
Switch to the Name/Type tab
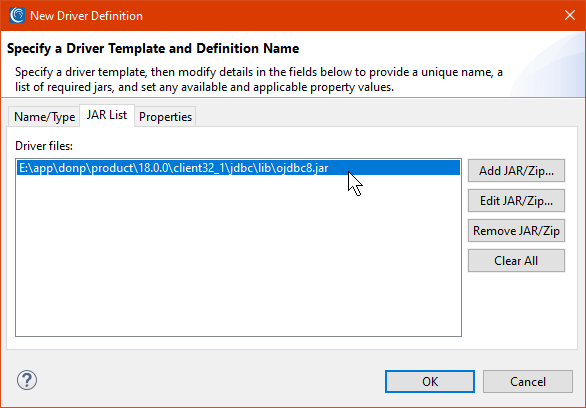point(44,117)
